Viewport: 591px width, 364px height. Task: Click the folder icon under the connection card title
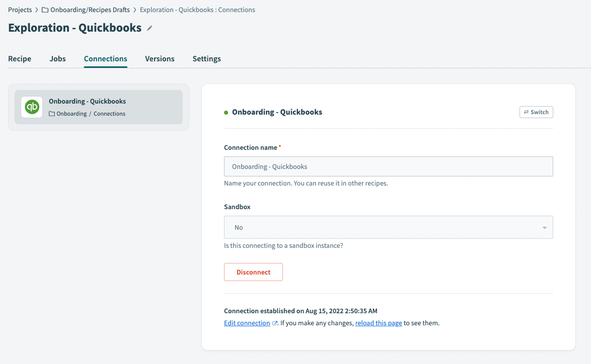[x=52, y=114]
